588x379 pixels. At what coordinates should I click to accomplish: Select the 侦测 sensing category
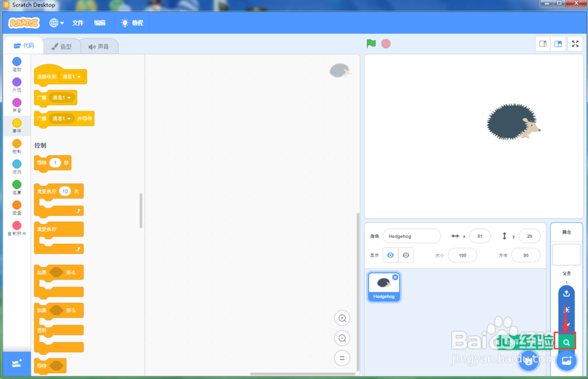17,167
